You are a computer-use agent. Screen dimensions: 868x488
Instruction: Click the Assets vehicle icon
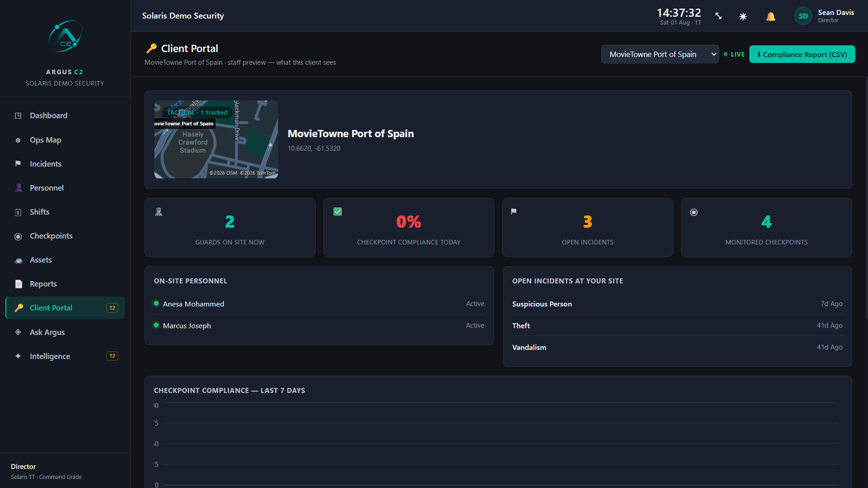coord(18,260)
